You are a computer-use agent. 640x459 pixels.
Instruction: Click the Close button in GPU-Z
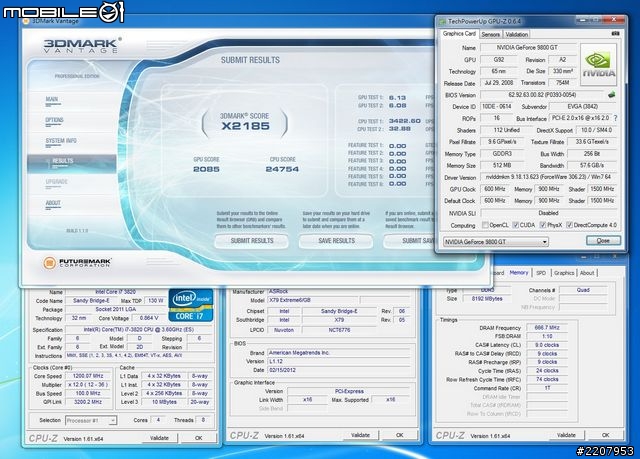(603, 241)
